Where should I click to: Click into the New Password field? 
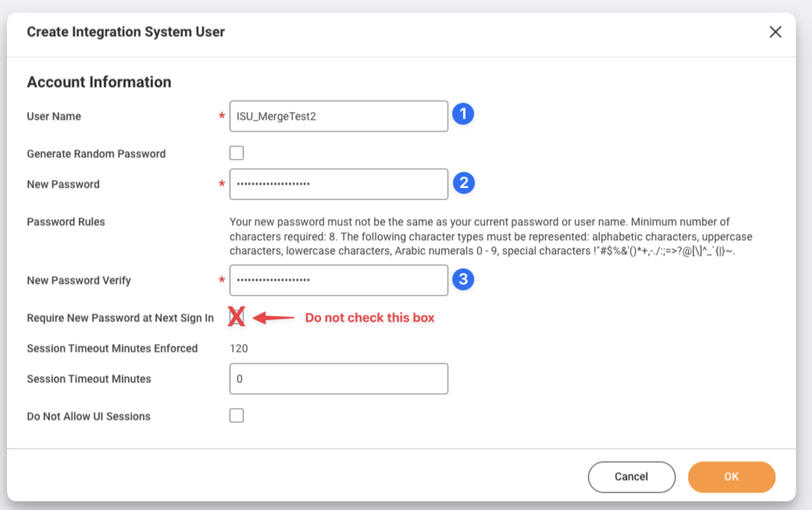pos(338,184)
